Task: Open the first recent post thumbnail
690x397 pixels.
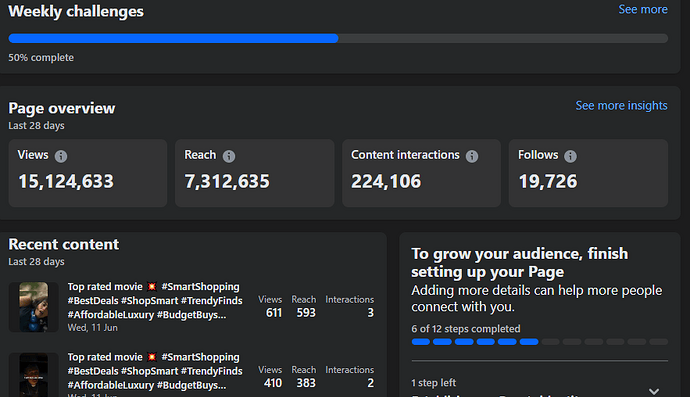Action: coord(33,307)
